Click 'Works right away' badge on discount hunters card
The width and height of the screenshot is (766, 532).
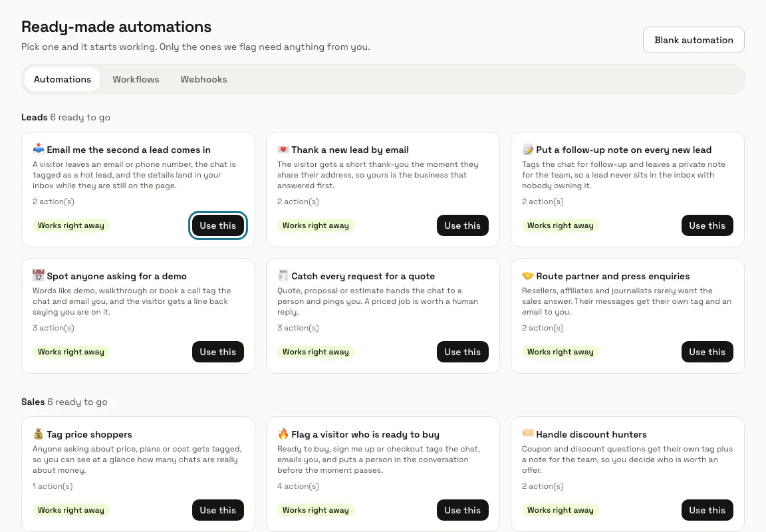click(x=561, y=510)
